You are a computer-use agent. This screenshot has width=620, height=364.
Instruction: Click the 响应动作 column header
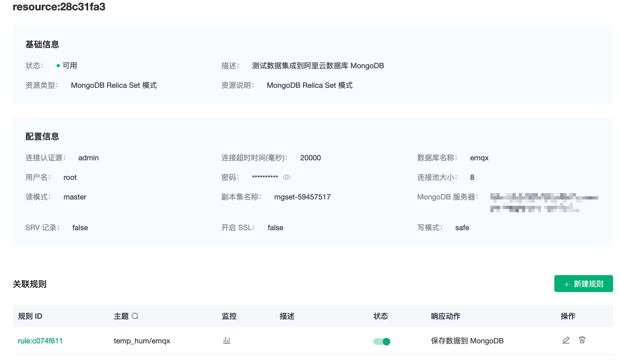446,316
